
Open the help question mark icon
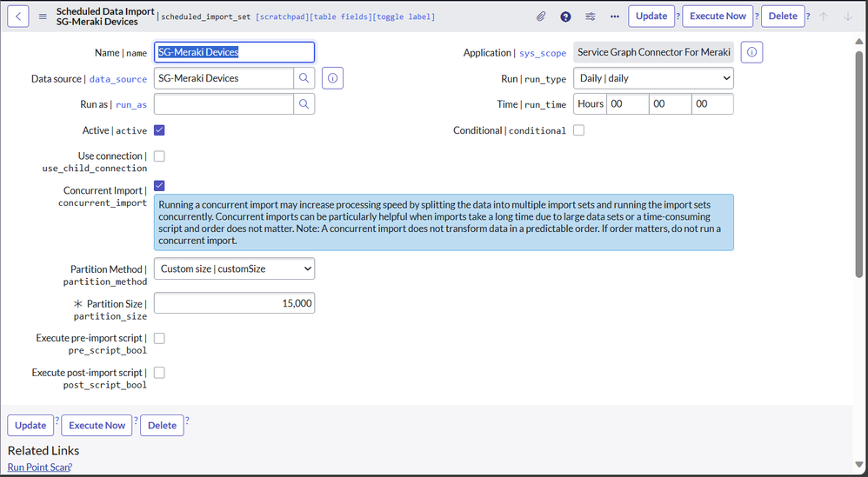(565, 17)
